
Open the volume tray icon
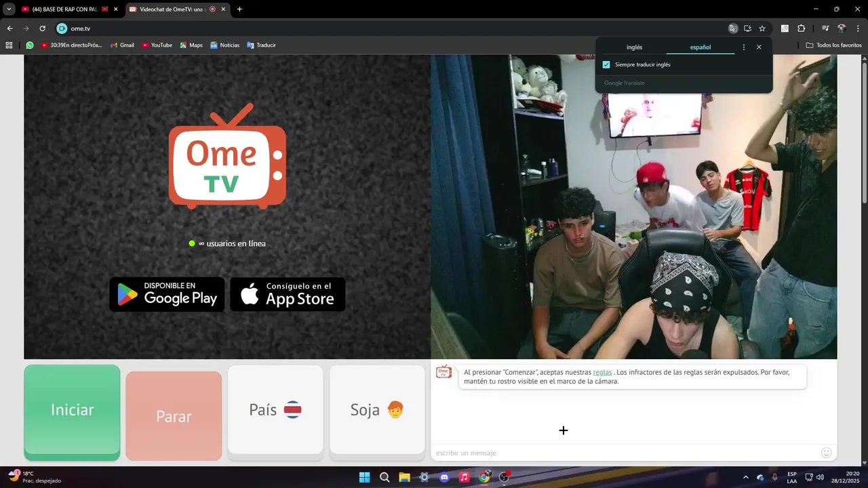(x=820, y=477)
